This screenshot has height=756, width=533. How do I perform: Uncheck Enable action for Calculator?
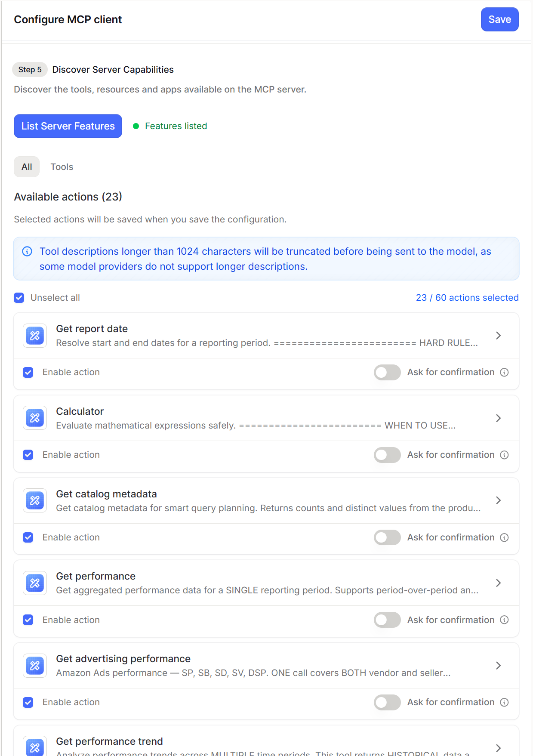(x=28, y=455)
